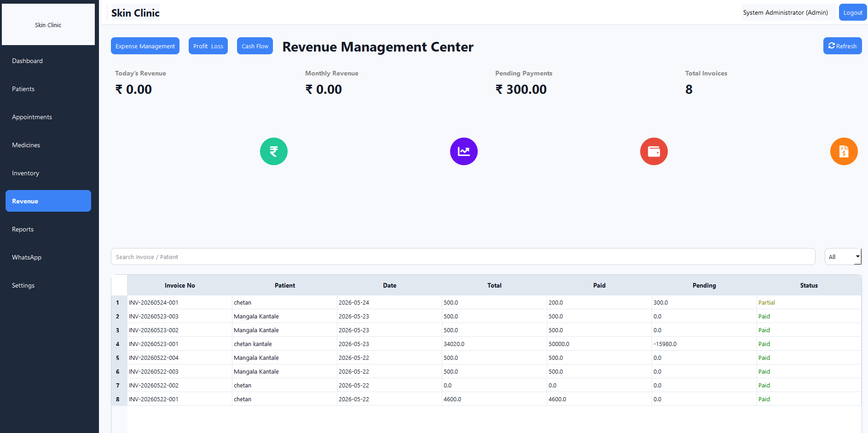Click the Paid column header
868x433 pixels.
(x=600, y=285)
